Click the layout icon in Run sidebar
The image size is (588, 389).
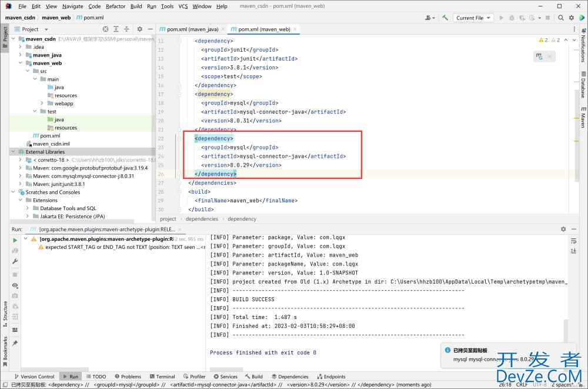pos(15,330)
